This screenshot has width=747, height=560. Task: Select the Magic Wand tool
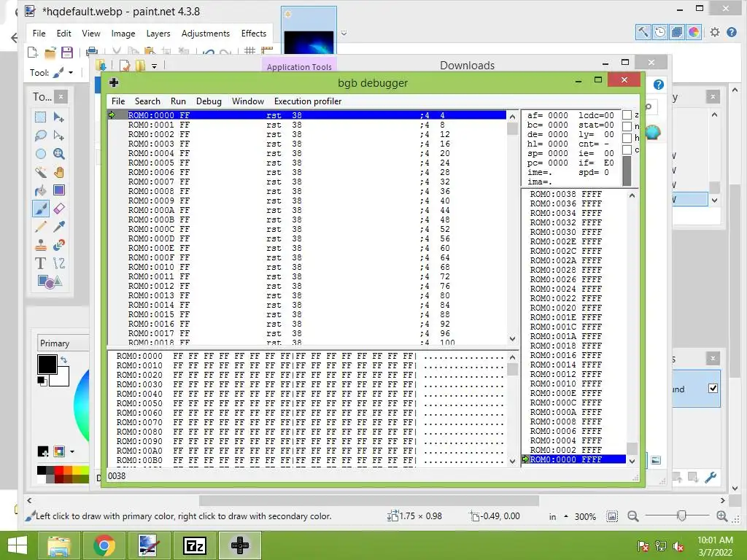pos(41,172)
